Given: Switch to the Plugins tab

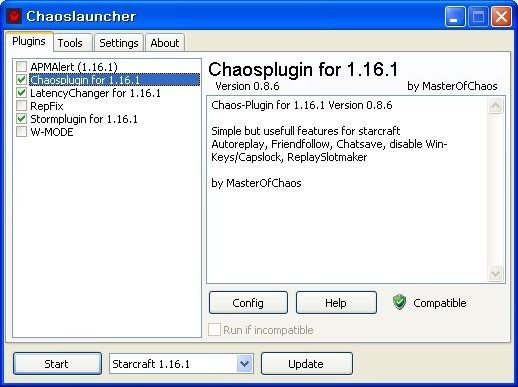Looking at the screenshot, I should [29, 41].
